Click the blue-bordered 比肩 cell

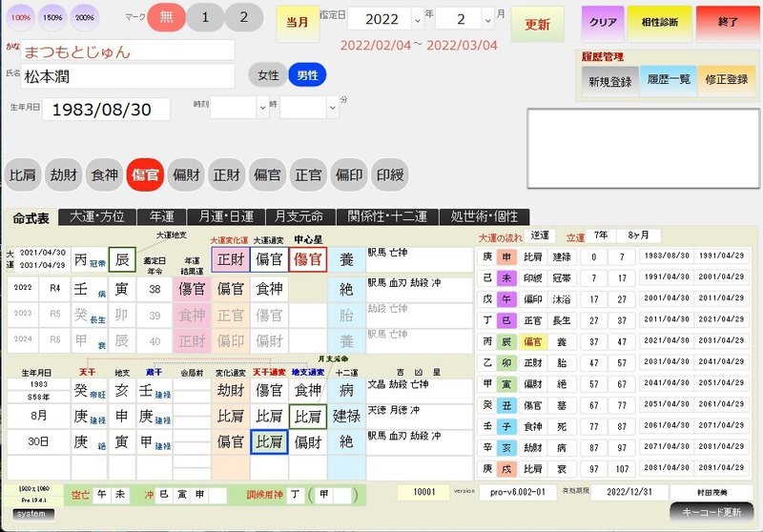269,441
